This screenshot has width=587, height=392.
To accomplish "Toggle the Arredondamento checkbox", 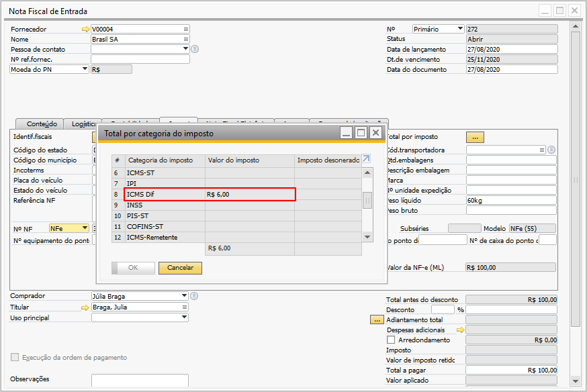I will [391, 340].
